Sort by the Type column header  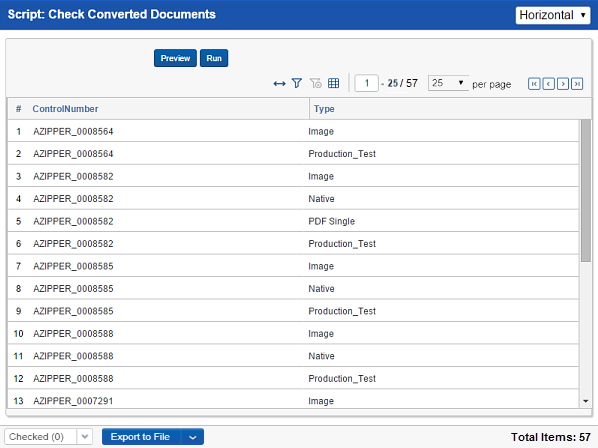tap(324, 109)
